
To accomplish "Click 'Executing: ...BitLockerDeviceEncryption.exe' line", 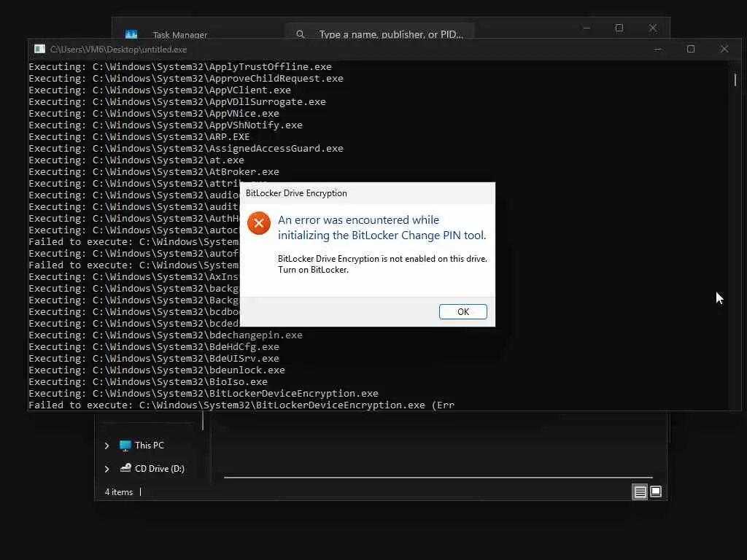I will [x=204, y=393].
